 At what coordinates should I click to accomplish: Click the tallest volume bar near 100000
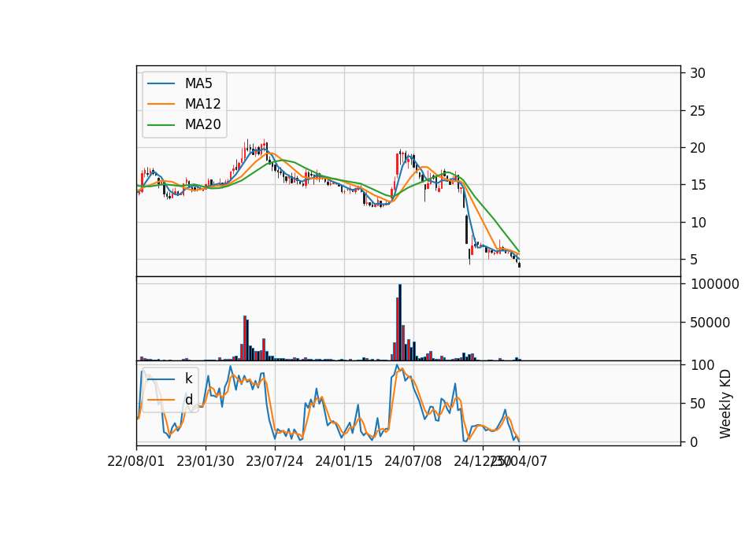(400, 323)
